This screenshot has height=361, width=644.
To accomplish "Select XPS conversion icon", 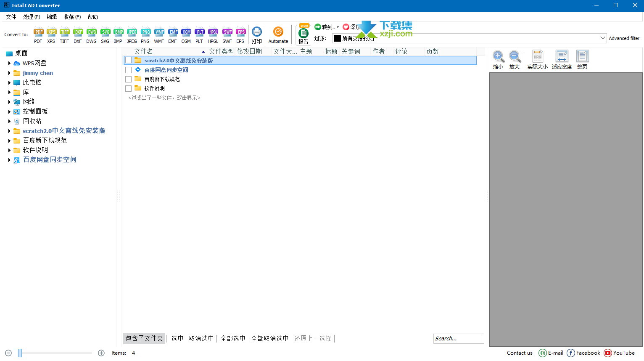I will point(51,35).
